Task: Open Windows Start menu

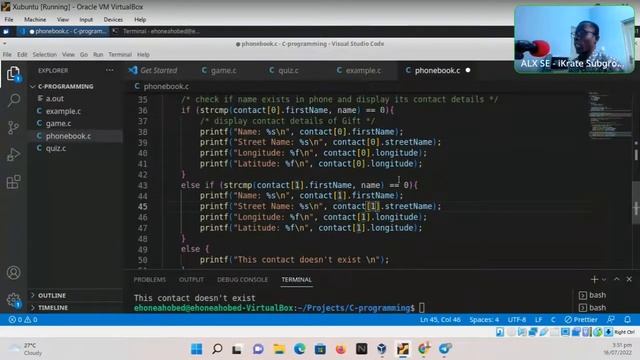Action: click(x=196, y=349)
